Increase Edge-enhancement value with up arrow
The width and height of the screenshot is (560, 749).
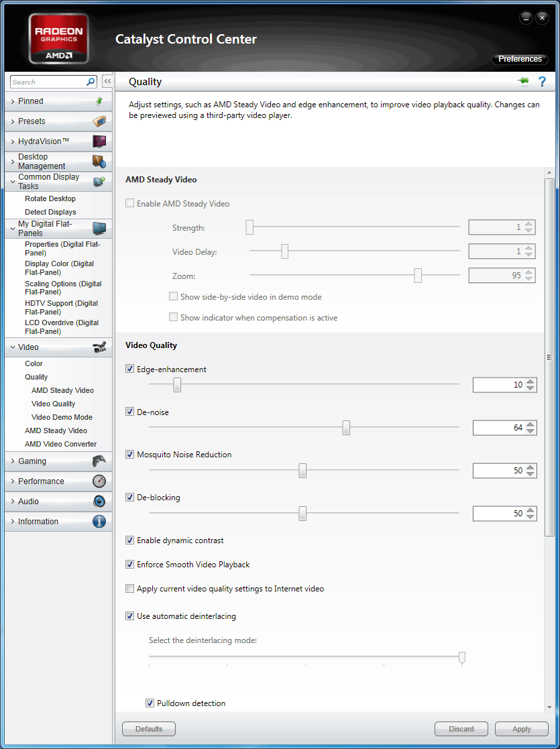(530, 382)
